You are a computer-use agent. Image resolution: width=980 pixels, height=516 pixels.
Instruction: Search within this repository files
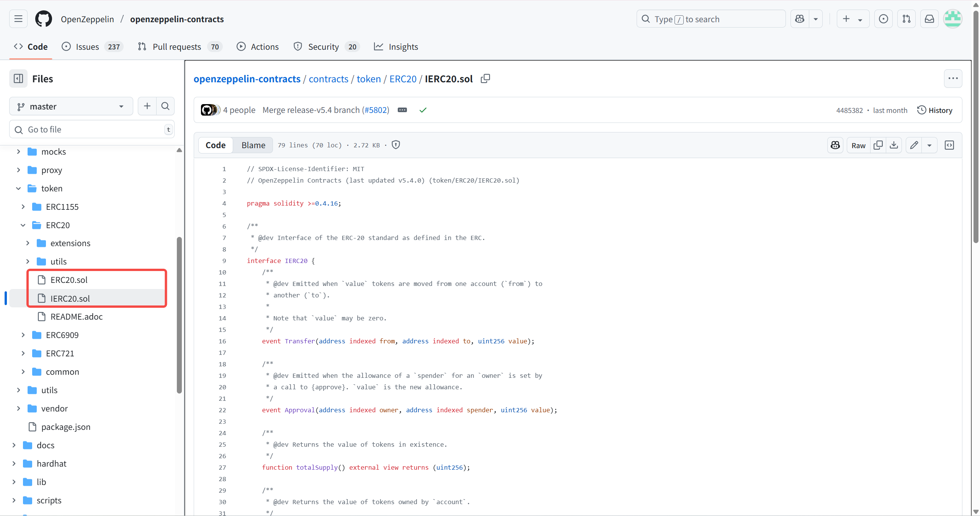(x=165, y=106)
